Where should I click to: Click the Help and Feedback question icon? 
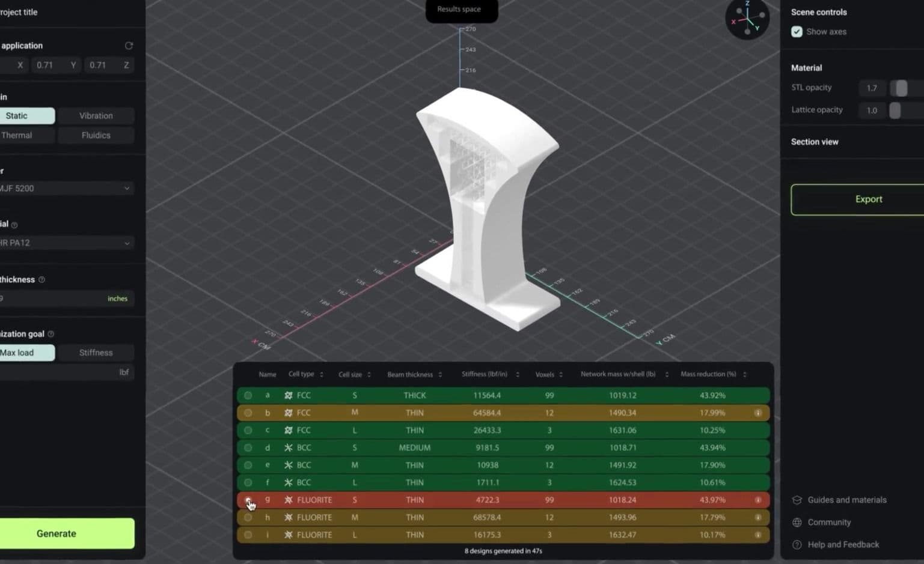click(797, 545)
